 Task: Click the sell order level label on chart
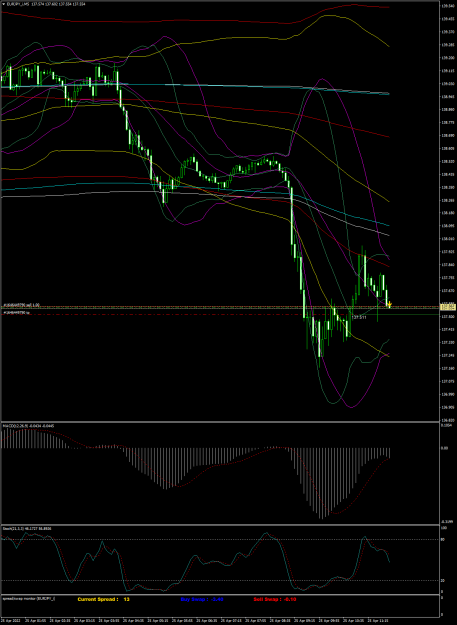tap(21, 305)
